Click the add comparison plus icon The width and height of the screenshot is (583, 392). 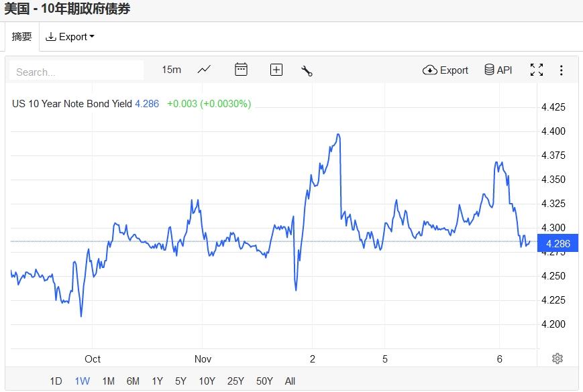click(276, 70)
